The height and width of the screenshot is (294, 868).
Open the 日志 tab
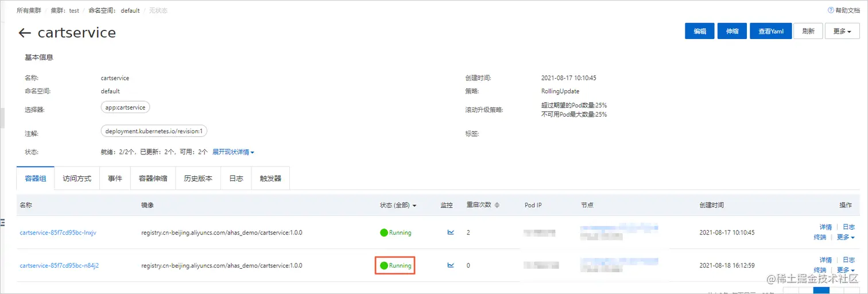236,179
